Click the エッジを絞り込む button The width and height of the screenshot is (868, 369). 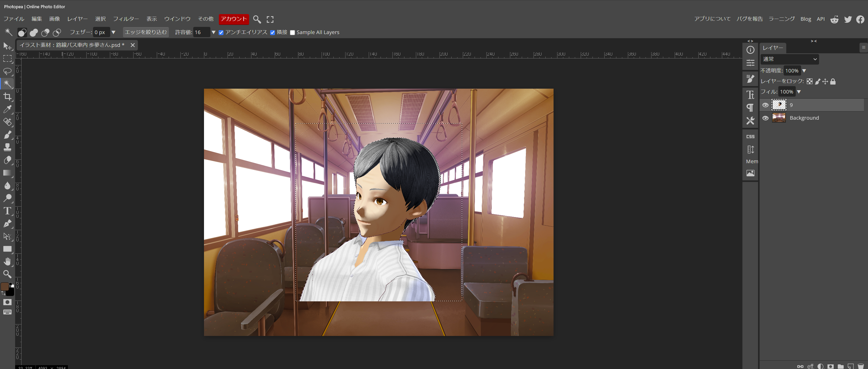(146, 32)
